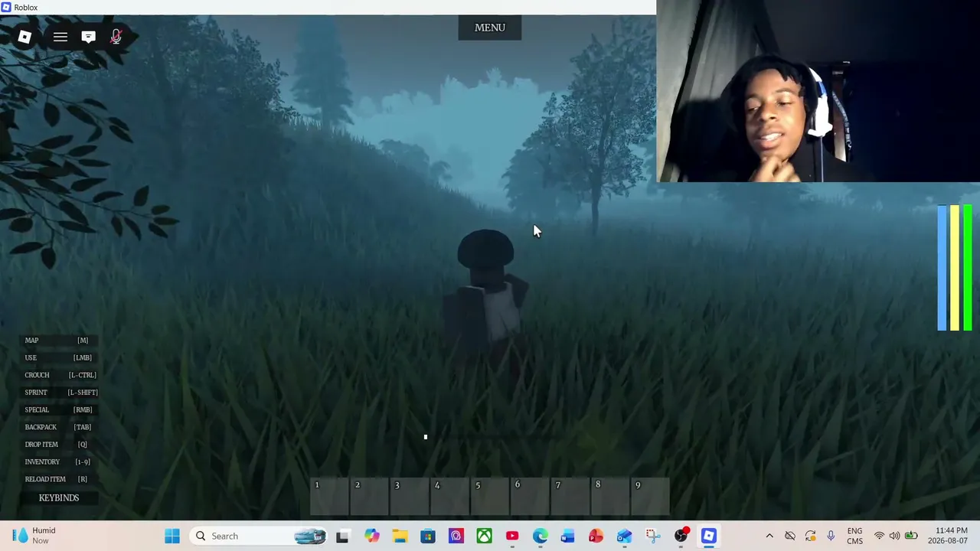Viewport: 980px width, 551px height.
Task: Click the Roblox taskbar icon
Action: (x=709, y=536)
